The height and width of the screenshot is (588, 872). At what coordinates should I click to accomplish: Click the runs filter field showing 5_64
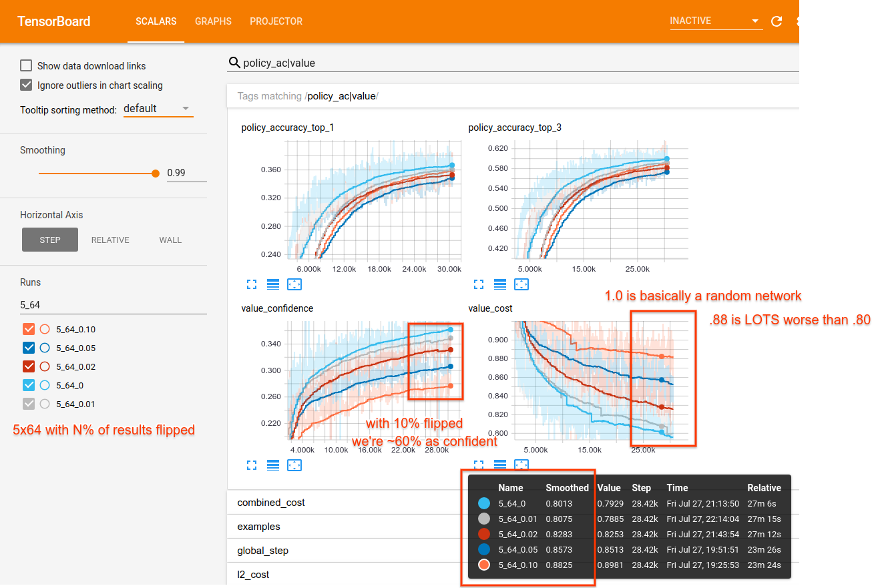[x=114, y=304]
